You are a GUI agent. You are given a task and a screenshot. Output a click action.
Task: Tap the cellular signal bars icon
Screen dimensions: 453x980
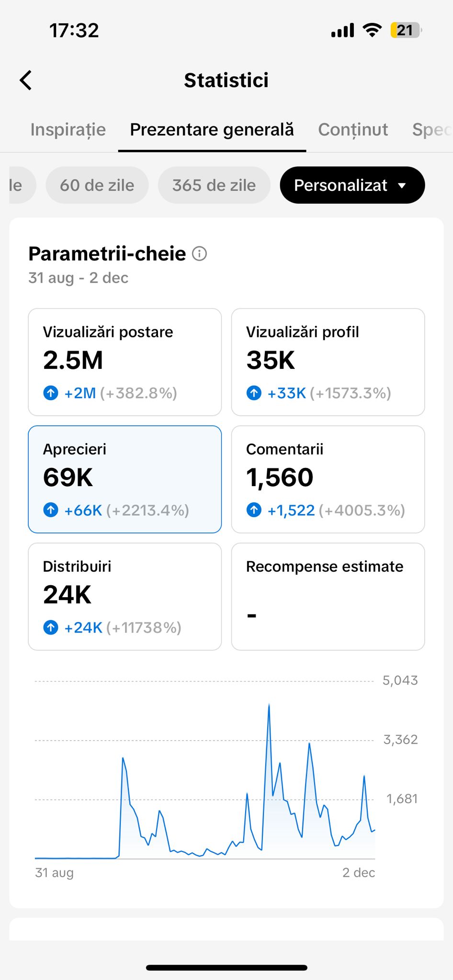tap(342, 30)
